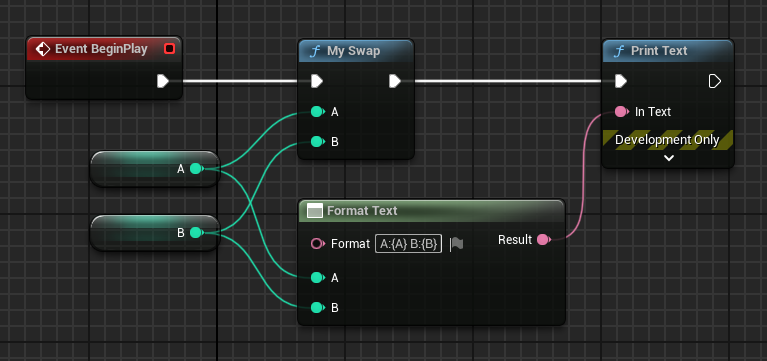
Task: Expand Print Text node advanced options
Action: coord(669,158)
